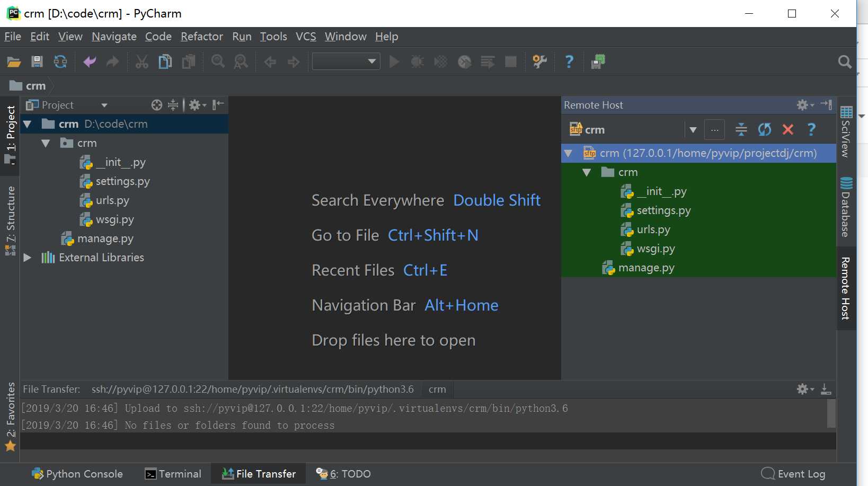
Task: Open the Python Console tool window
Action: (77, 474)
